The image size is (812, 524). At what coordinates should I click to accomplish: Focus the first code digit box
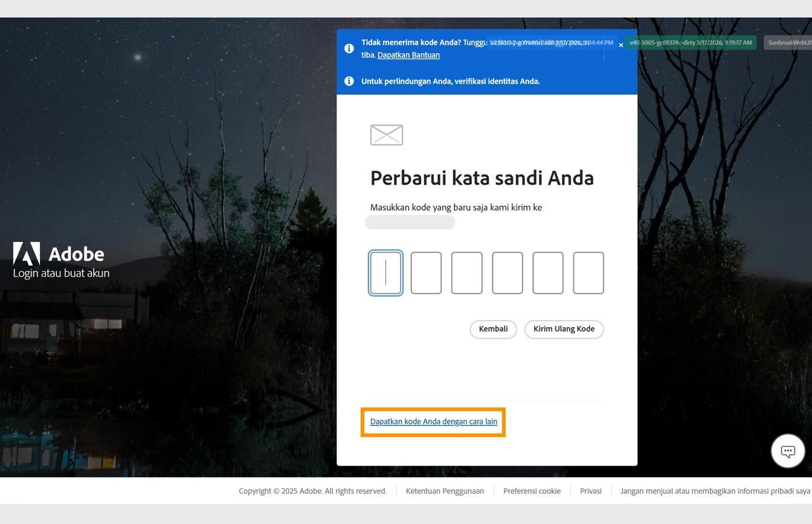point(385,273)
